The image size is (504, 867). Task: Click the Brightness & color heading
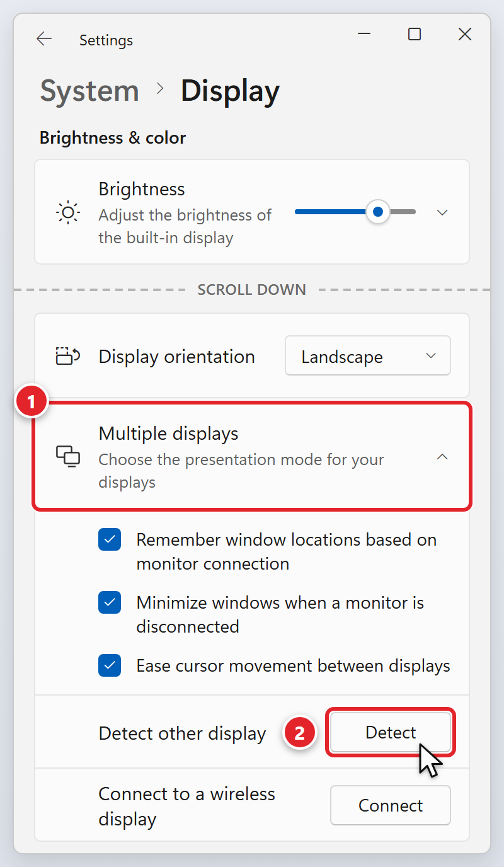pyautogui.click(x=113, y=138)
